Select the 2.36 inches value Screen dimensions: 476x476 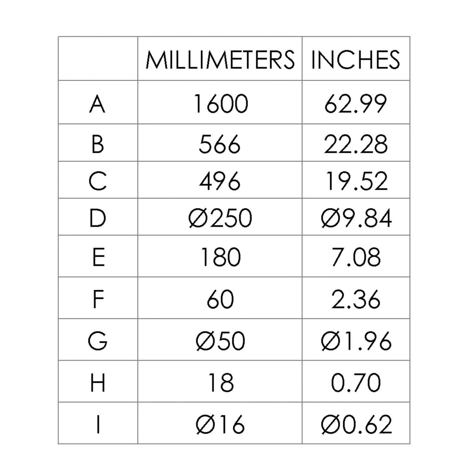(x=356, y=299)
